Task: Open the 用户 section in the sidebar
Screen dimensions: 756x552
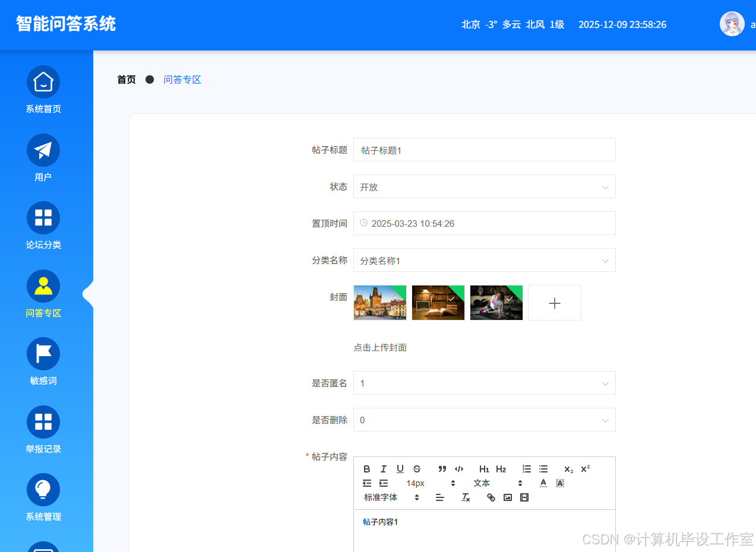Action: [x=43, y=158]
